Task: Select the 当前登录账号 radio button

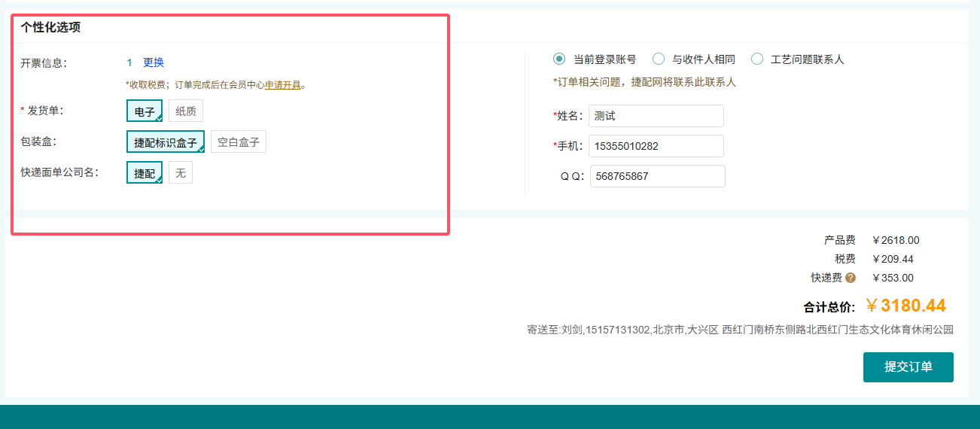Action: tap(559, 59)
